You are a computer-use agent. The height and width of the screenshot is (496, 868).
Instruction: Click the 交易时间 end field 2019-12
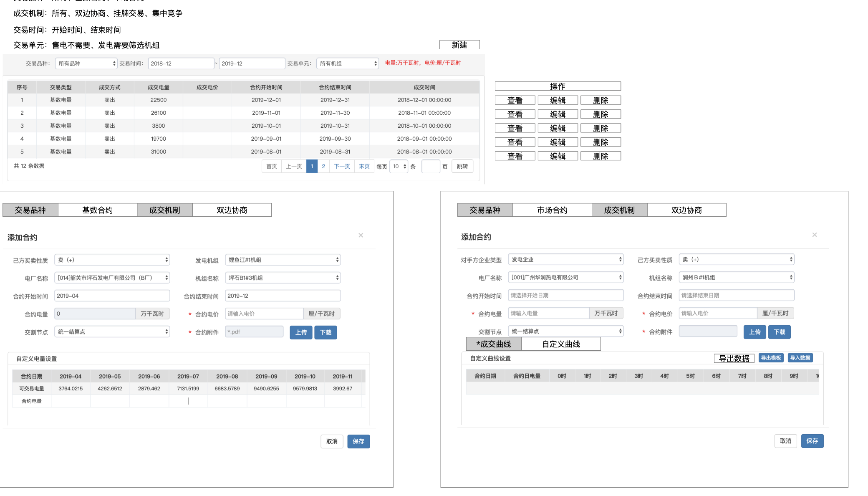tap(252, 63)
